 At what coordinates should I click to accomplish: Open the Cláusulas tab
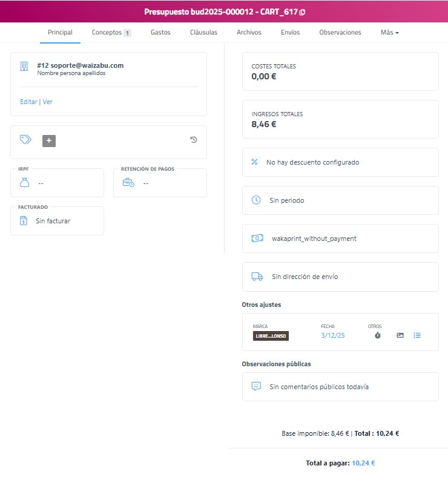(x=203, y=33)
